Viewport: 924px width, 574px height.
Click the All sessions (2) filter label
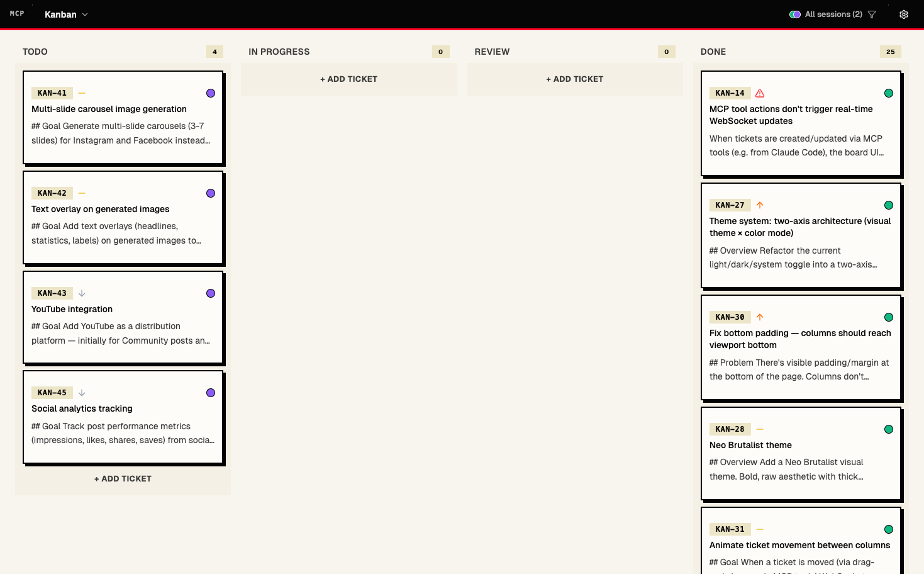(x=833, y=14)
